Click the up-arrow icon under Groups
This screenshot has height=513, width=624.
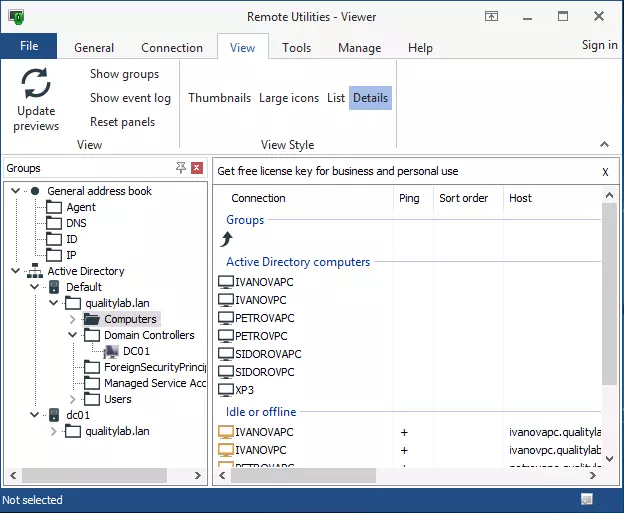227,239
